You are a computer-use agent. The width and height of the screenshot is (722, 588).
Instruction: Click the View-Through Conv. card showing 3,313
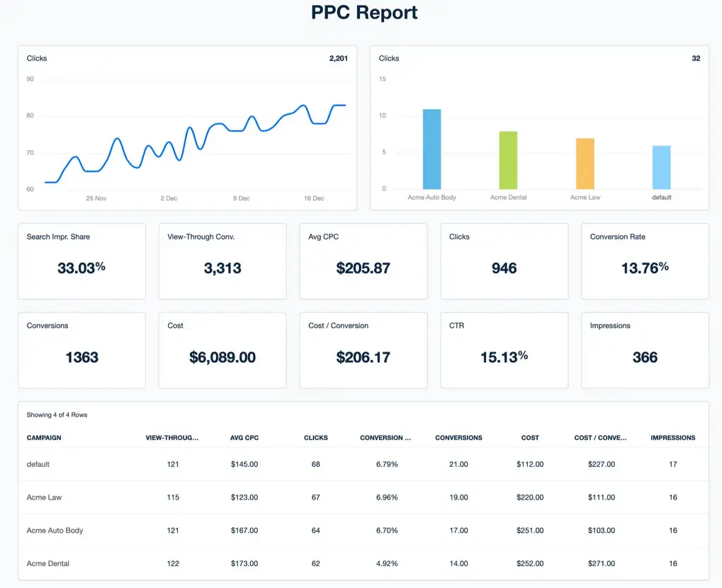[x=222, y=261]
